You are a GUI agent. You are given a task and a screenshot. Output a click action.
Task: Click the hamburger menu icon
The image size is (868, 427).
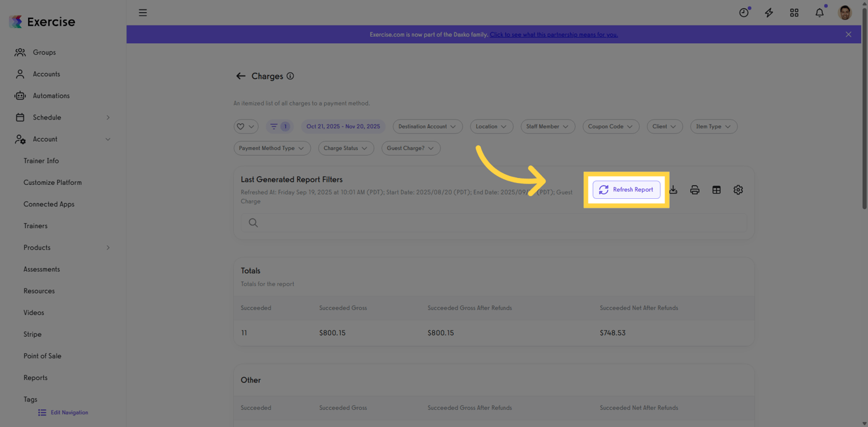[142, 13]
